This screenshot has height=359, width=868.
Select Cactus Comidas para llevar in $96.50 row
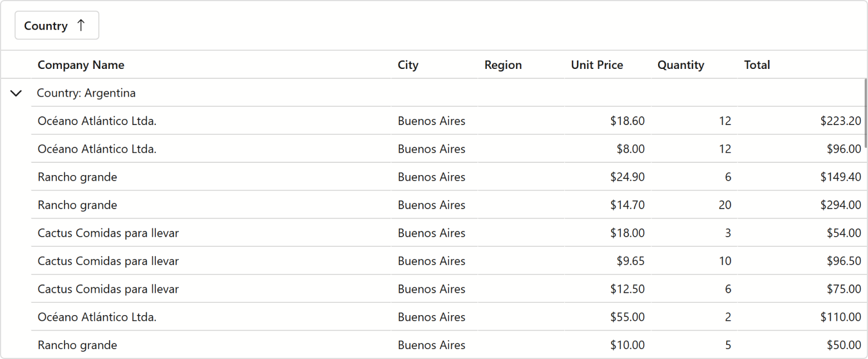[x=108, y=261]
